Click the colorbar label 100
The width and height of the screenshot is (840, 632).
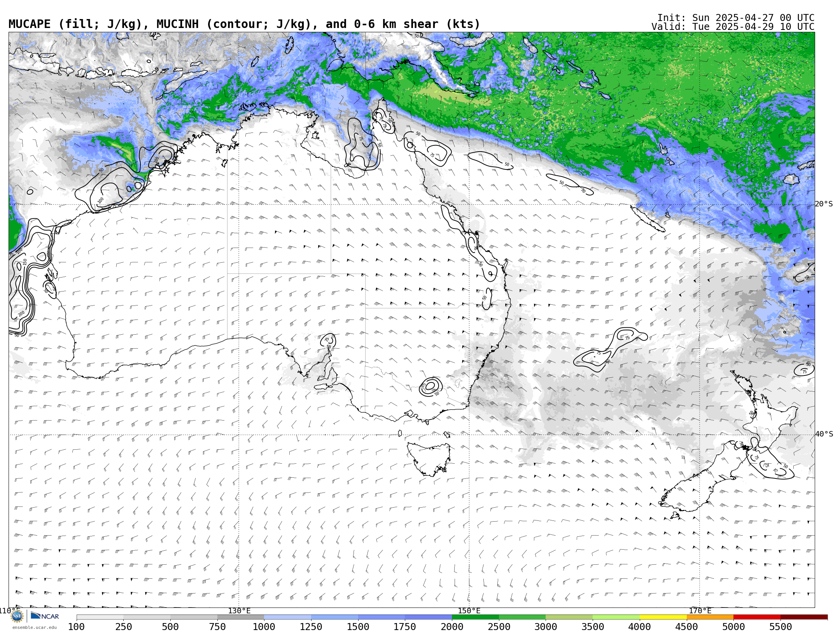click(76, 627)
